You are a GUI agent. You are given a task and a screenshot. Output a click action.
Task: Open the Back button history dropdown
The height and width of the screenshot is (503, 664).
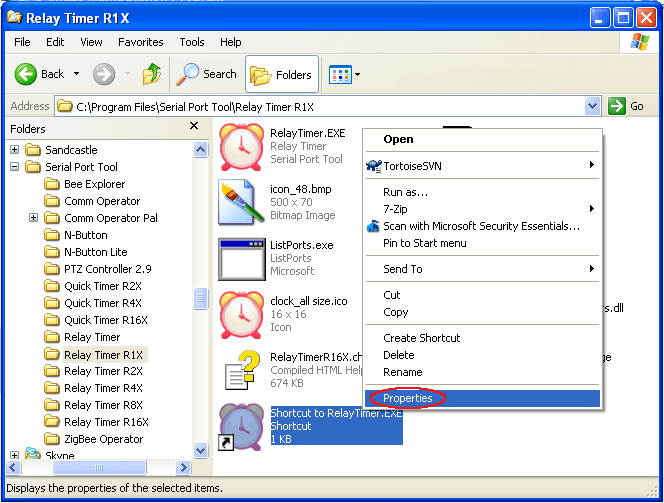pos(76,74)
